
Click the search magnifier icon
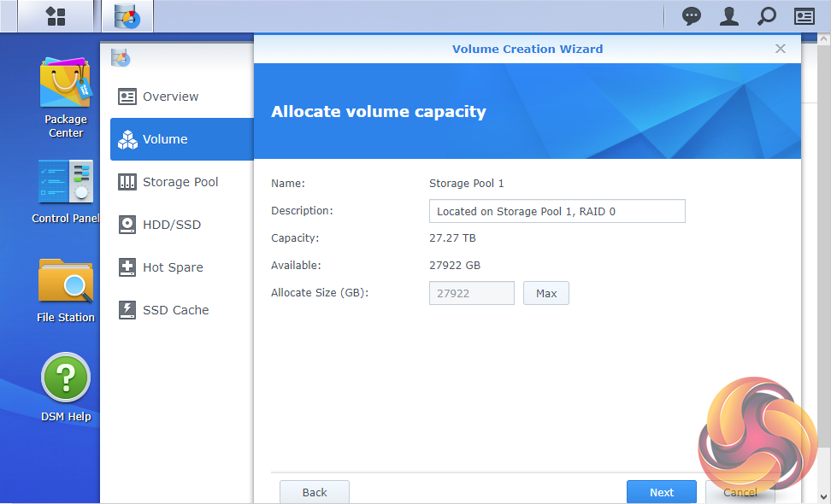(767, 16)
